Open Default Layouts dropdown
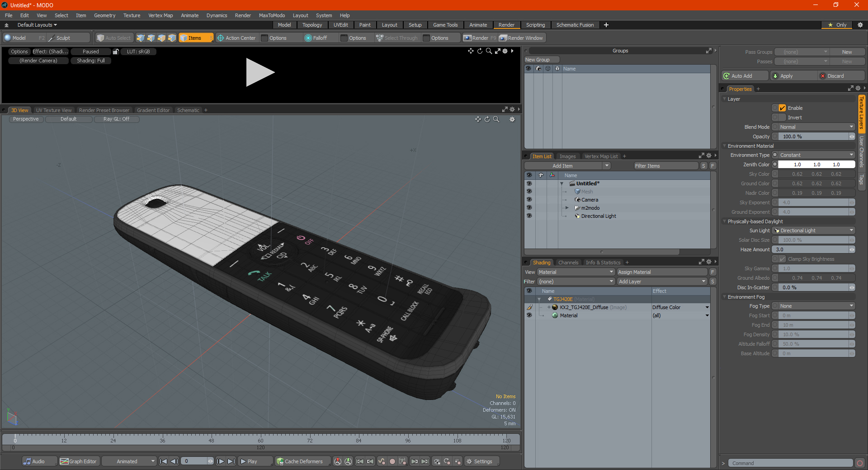 pyautogui.click(x=37, y=25)
